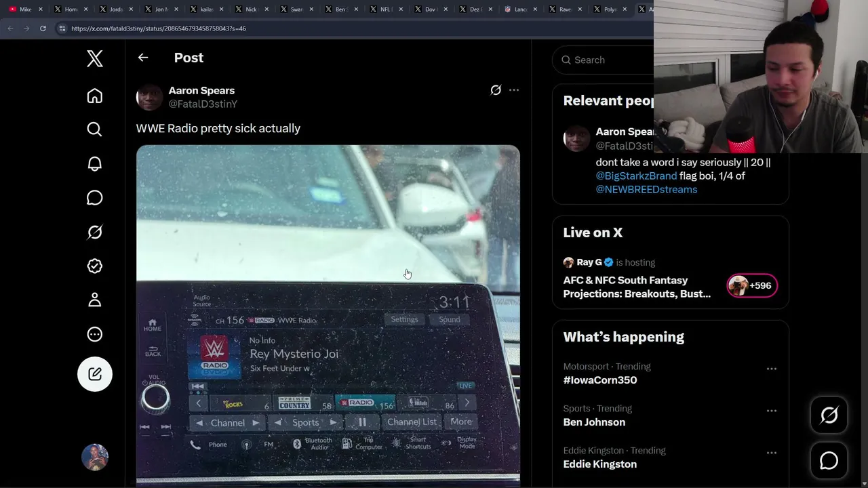Switch to the NFL browser tab
This screenshot has height=488, width=868.
pos(386,9)
